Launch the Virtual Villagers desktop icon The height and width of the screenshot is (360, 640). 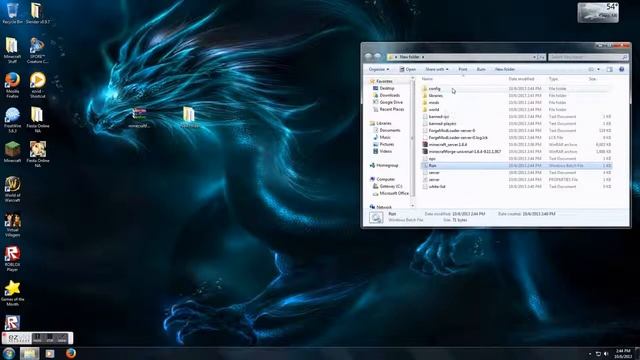point(12,224)
